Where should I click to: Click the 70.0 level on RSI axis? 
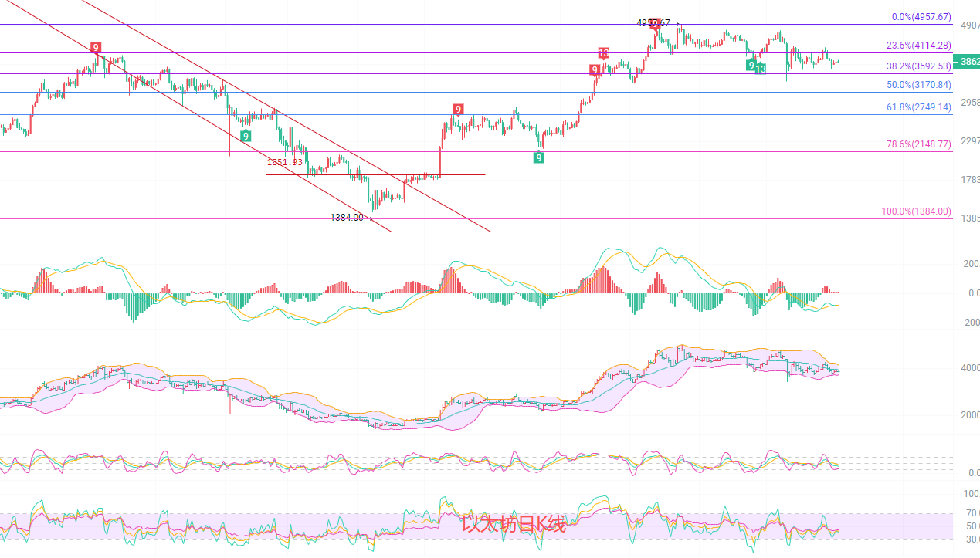(971, 512)
